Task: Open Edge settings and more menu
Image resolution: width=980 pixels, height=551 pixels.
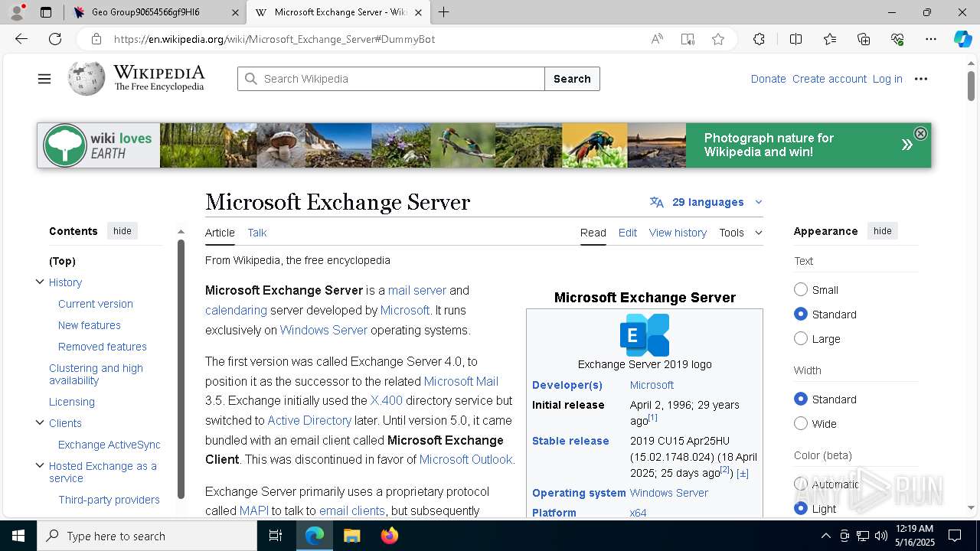Action: coord(931,39)
